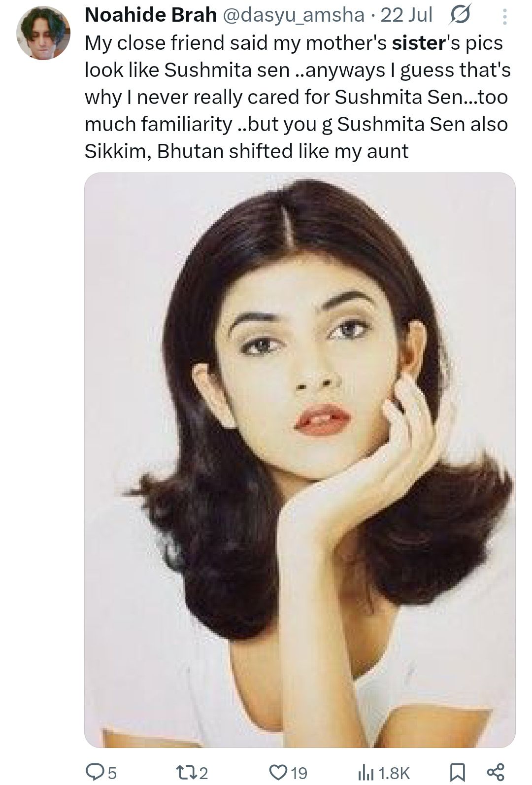Click the 22 Jul timestamp

click(x=406, y=16)
